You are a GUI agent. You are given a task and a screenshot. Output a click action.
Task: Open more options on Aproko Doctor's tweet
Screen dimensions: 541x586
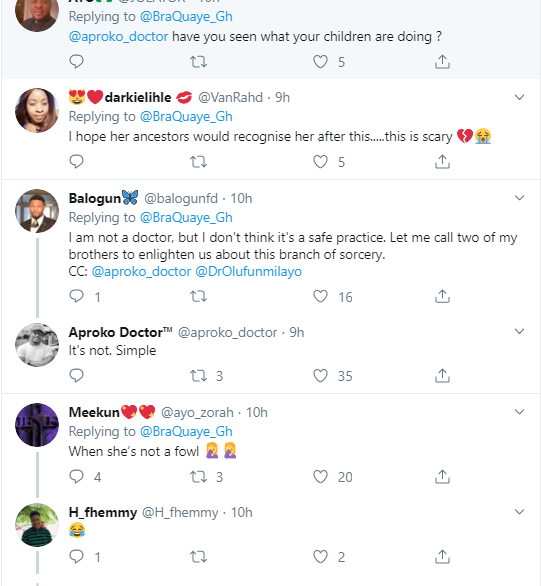tap(519, 331)
